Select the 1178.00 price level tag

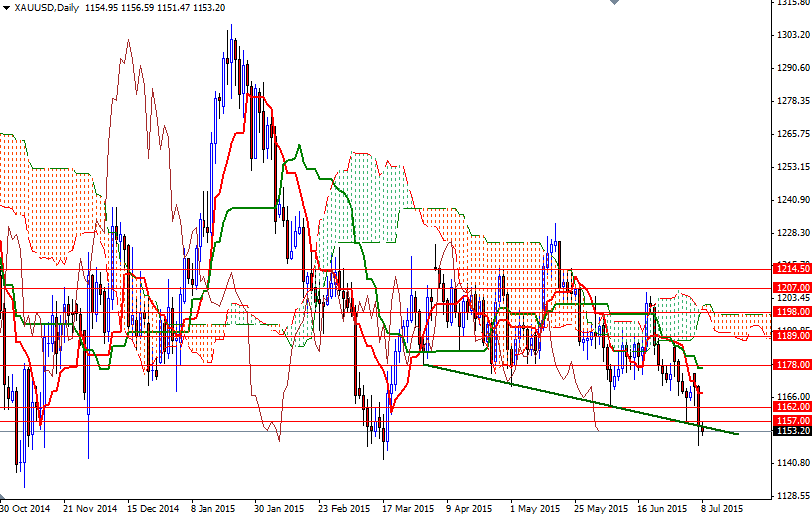point(791,365)
